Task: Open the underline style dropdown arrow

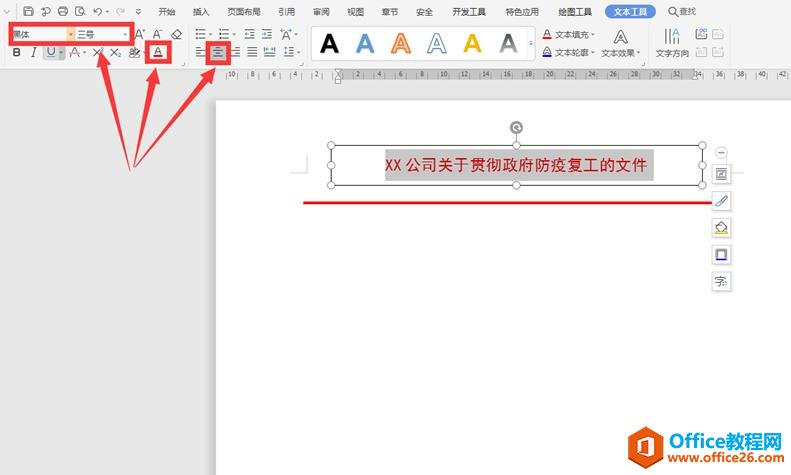Action: [61, 52]
